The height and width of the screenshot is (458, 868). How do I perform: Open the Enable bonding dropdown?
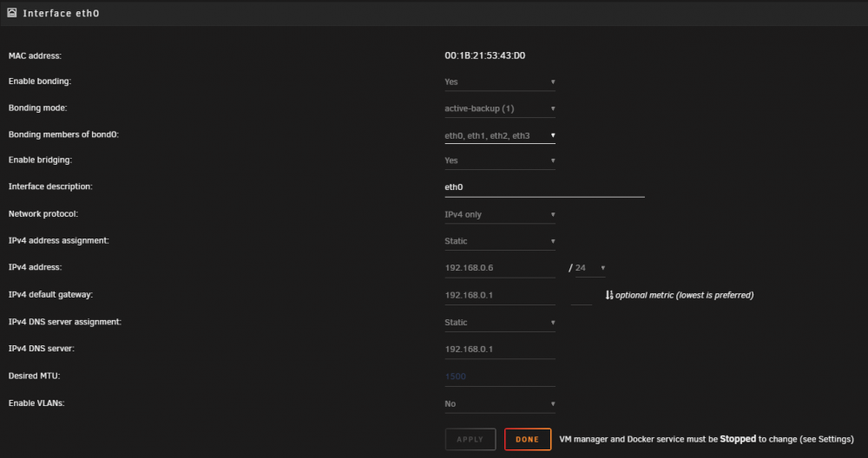pyautogui.click(x=499, y=82)
